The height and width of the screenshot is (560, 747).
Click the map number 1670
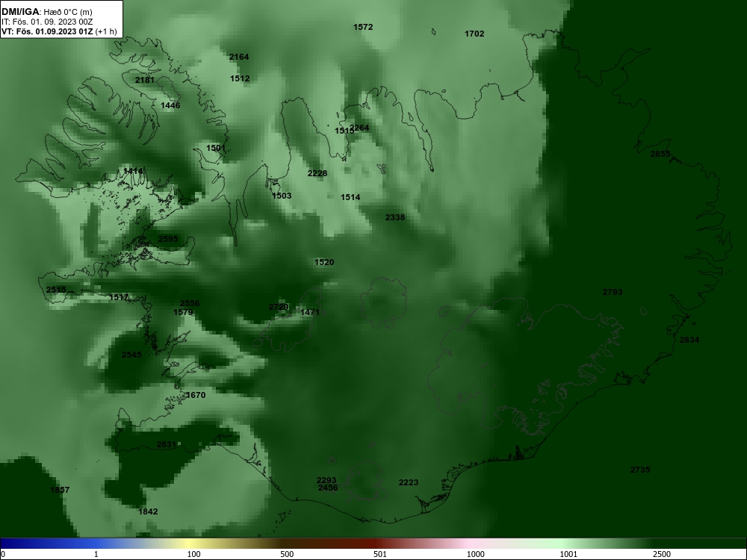tap(195, 395)
